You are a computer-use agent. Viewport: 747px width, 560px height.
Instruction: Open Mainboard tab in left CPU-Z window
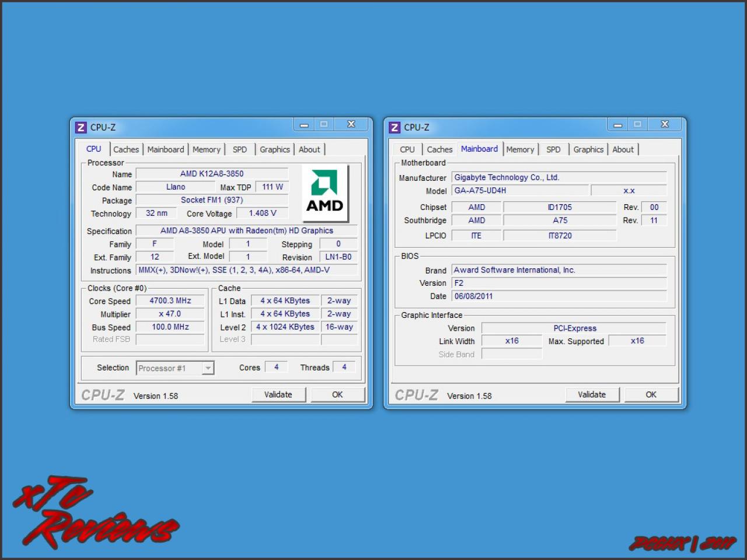pos(166,149)
